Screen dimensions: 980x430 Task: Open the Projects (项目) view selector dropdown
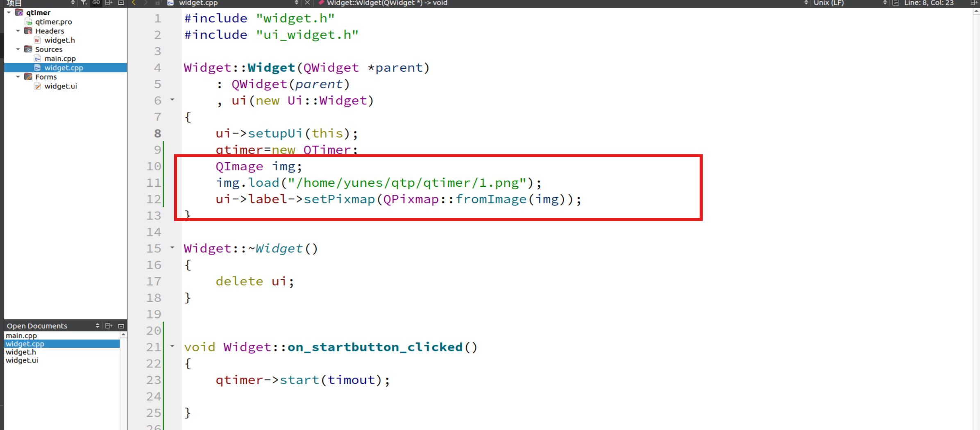pos(73,2)
